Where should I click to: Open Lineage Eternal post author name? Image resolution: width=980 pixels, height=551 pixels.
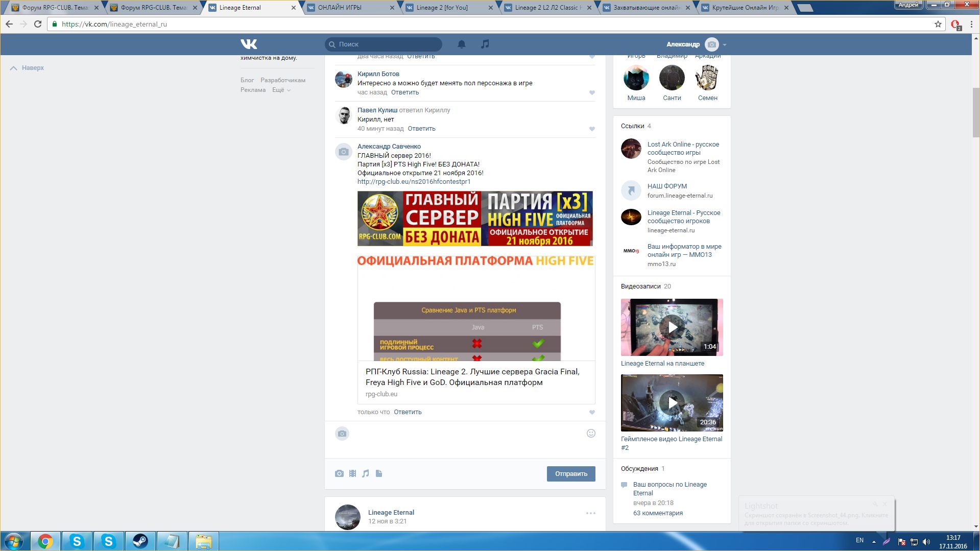click(391, 513)
